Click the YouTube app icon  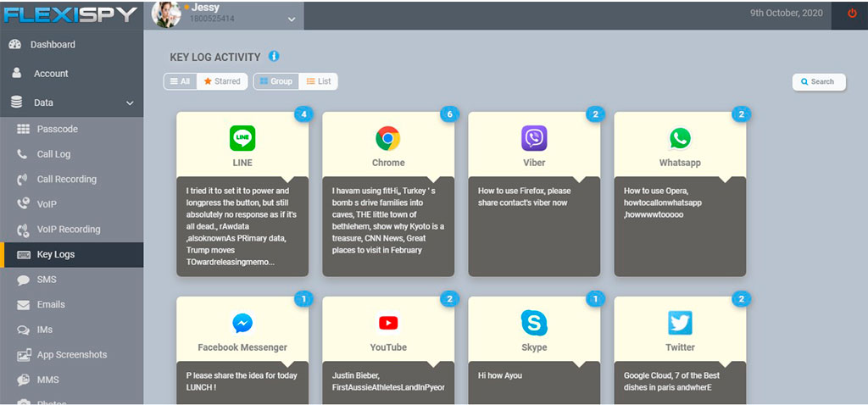point(388,323)
